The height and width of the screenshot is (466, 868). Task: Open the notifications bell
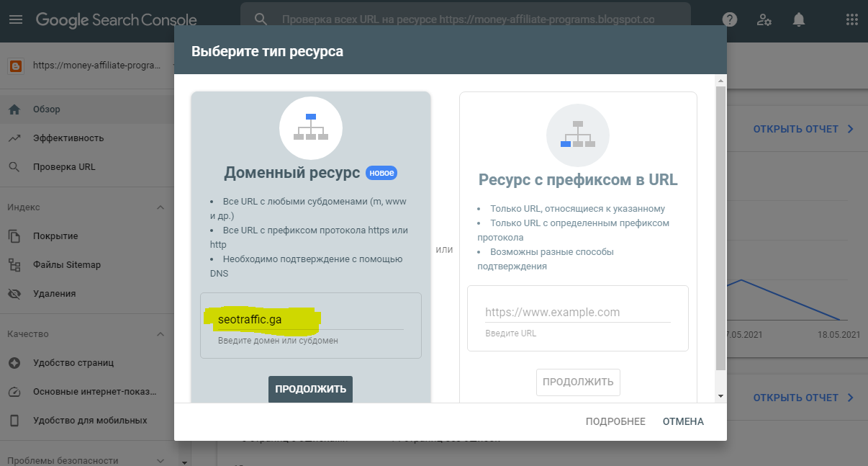click(x=799, y=20)
